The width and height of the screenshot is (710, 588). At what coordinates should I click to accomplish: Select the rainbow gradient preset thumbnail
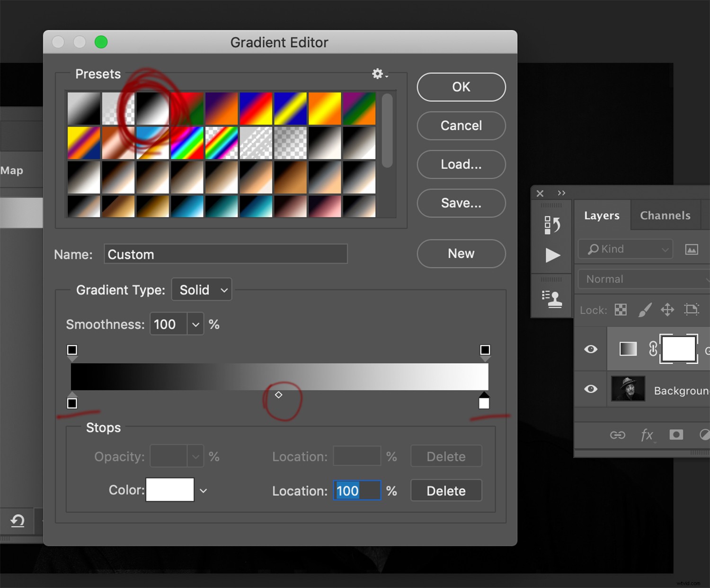(x=187, y=142)
